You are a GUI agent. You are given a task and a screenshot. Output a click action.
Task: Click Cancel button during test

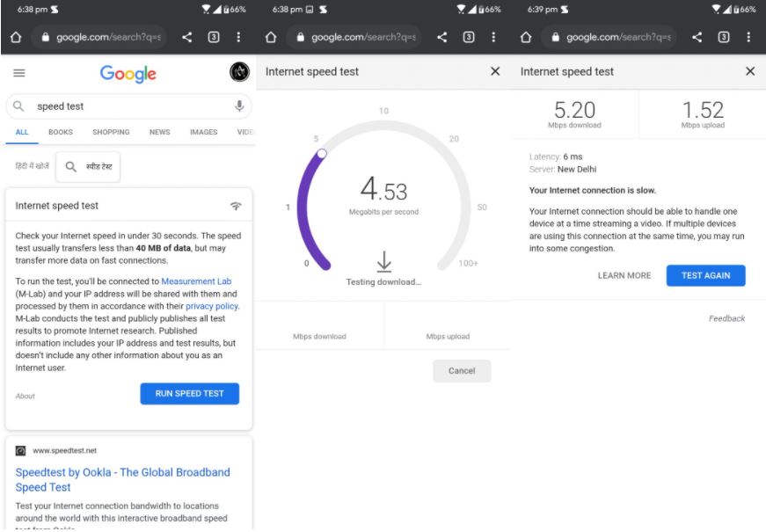[x=462, y=371]
